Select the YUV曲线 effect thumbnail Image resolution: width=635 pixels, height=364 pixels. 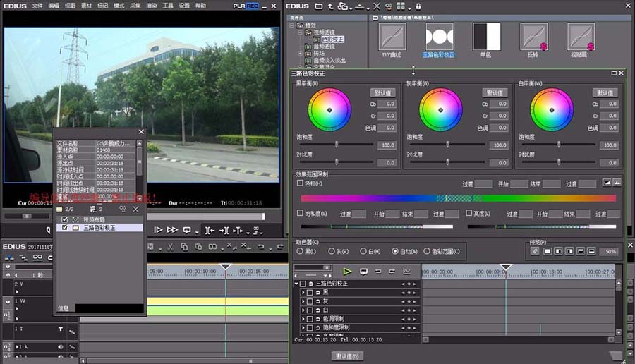392,37
